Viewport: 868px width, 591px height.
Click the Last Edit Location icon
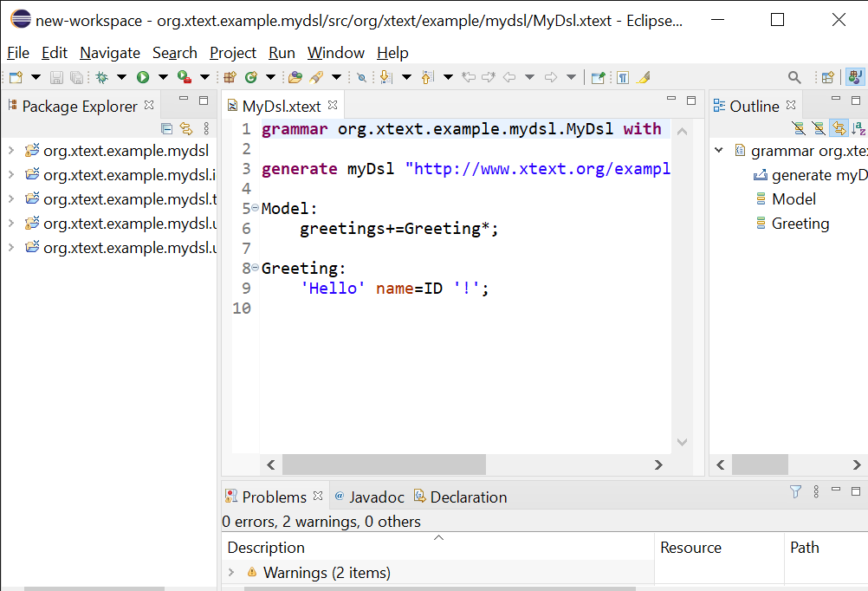coord(469,77)
